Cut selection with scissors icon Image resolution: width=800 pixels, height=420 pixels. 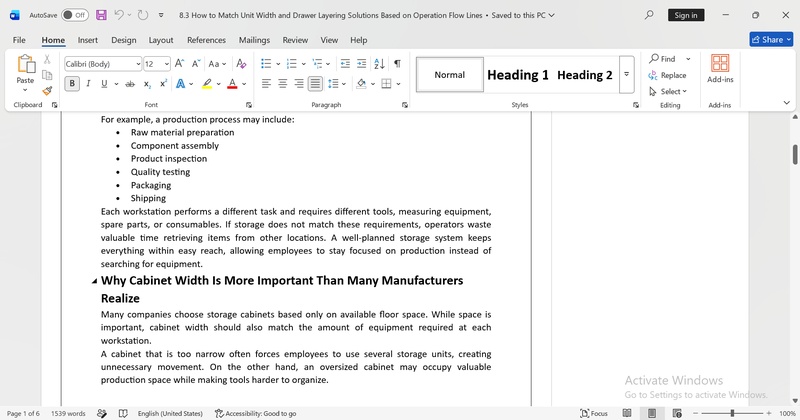coord(47,59)
